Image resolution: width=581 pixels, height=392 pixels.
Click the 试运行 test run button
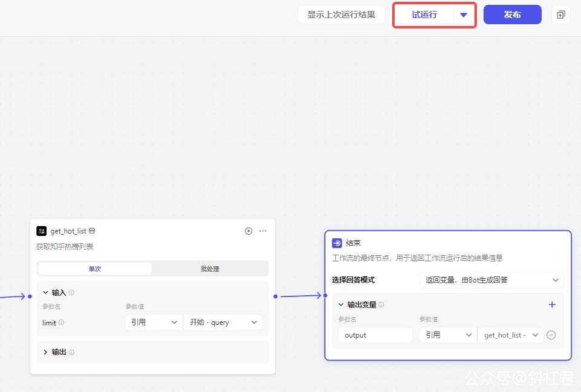coord(424,15)
